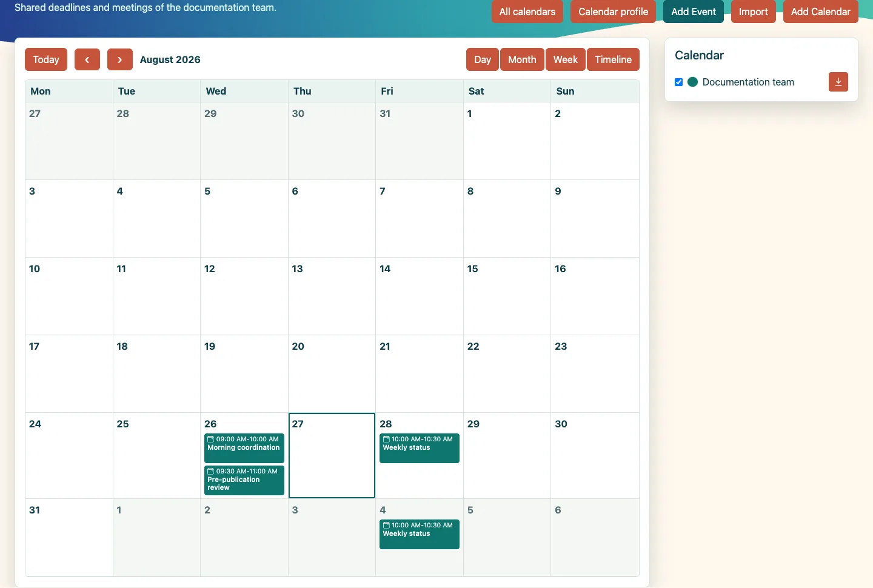
Task: Switch to Day view
Action: tap(483, 59)
